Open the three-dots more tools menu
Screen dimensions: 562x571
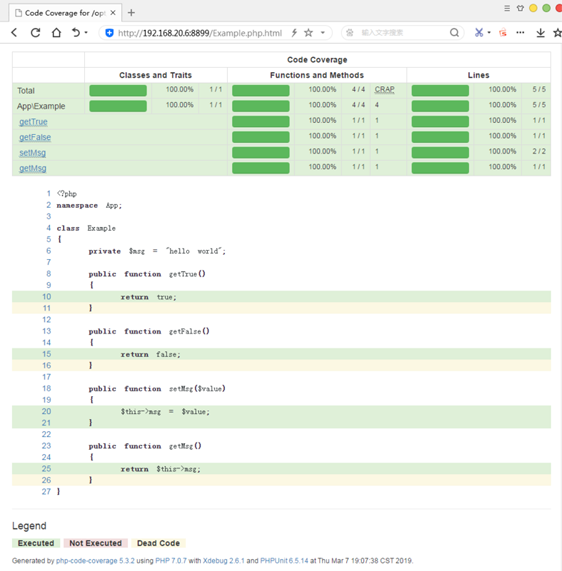[x=520, y=33]
